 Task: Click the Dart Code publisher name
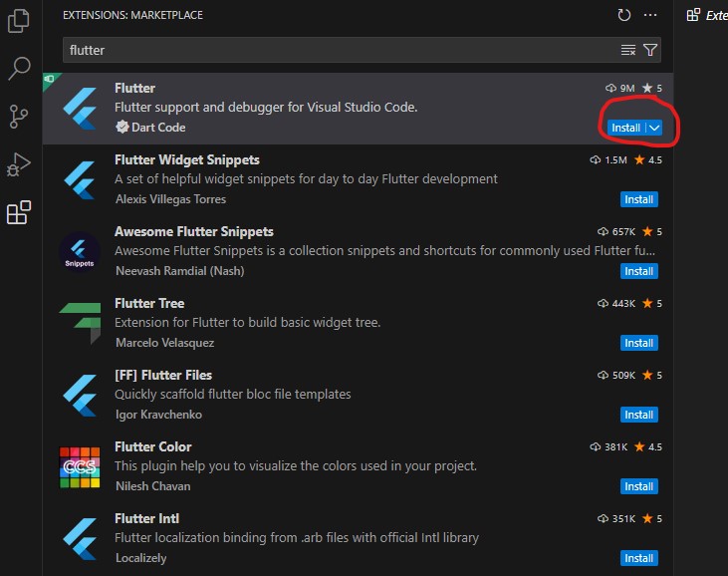(158, 128)
